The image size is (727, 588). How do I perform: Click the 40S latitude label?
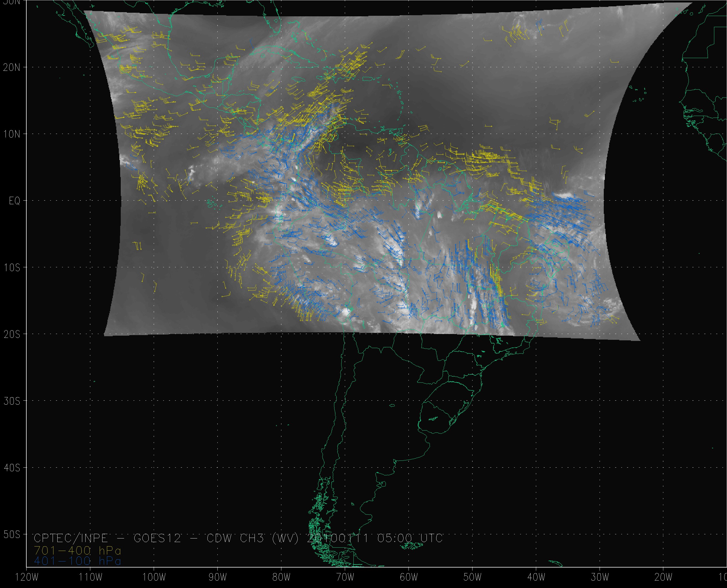point(12,468)
